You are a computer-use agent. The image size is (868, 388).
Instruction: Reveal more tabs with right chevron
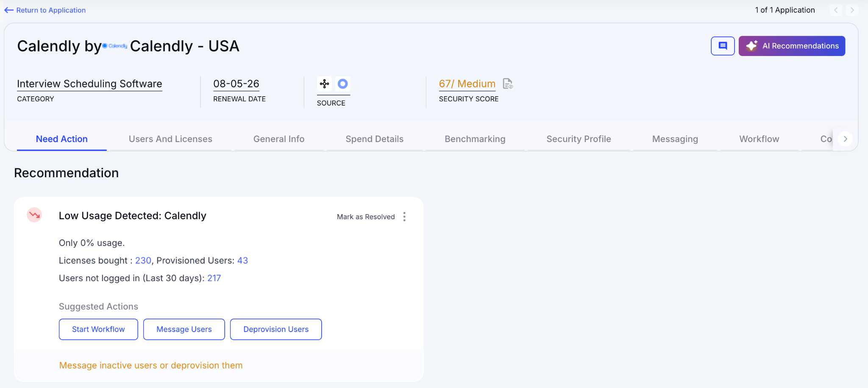[x=845, y=139]
